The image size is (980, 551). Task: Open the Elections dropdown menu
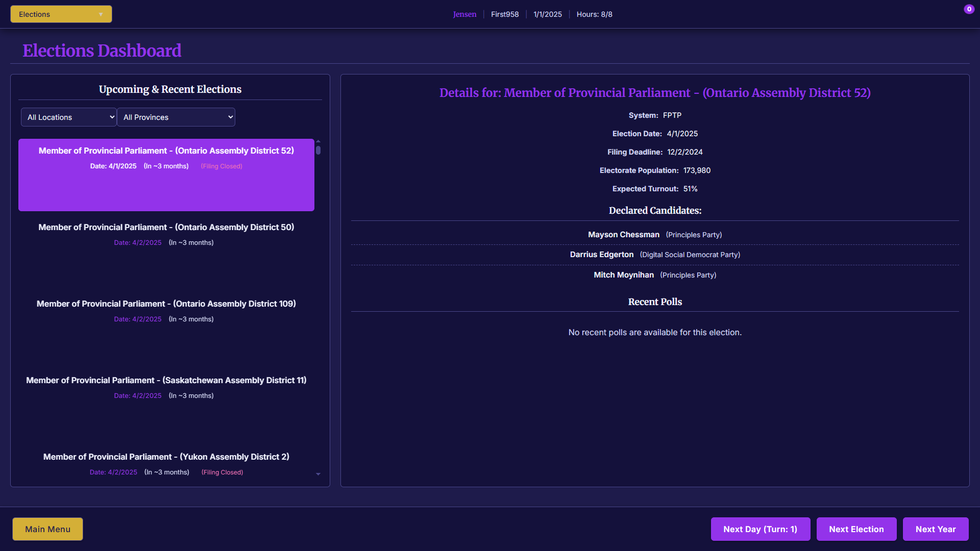point(61,14)
